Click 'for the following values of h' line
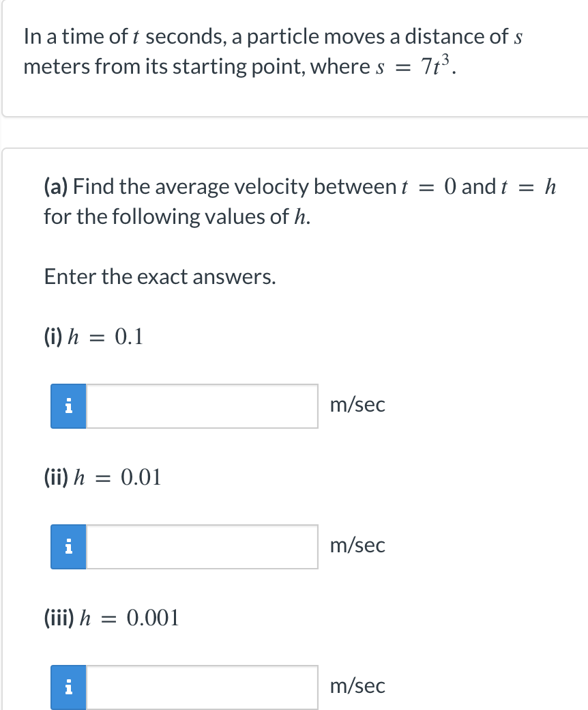This screenshot has width=588, height=710. pyautogui.click(x=177, y=216)
